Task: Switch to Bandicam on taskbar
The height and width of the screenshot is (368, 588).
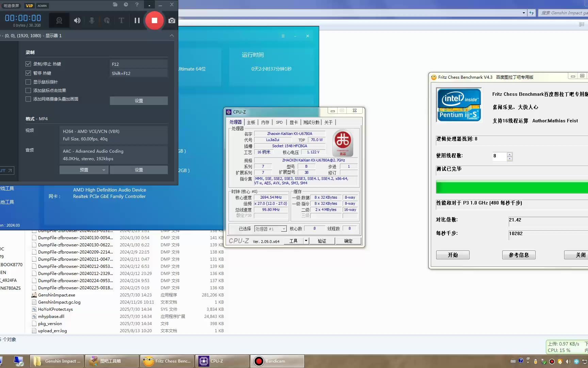Action: pyautogui.click(x=277, y=361)
